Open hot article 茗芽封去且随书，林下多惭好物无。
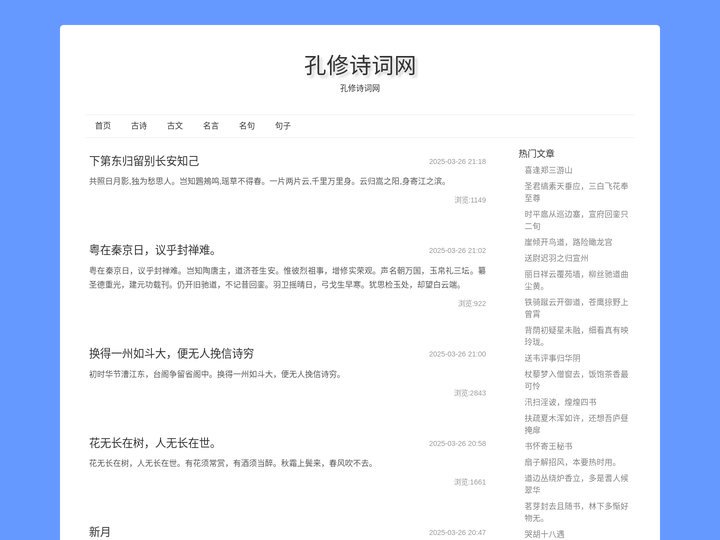 pyautogui.click(x=576, y=512)
